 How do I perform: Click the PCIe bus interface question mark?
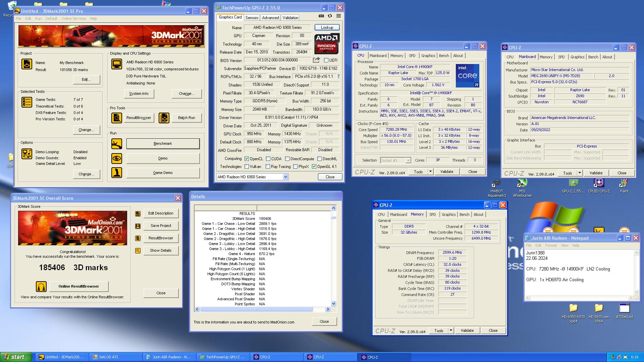coord(338,76)
